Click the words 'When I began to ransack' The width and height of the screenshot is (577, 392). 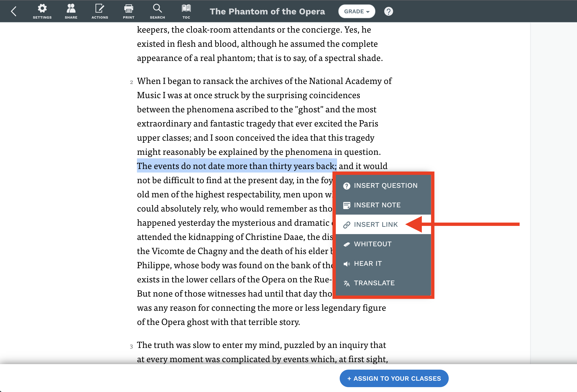click(185, 81)
